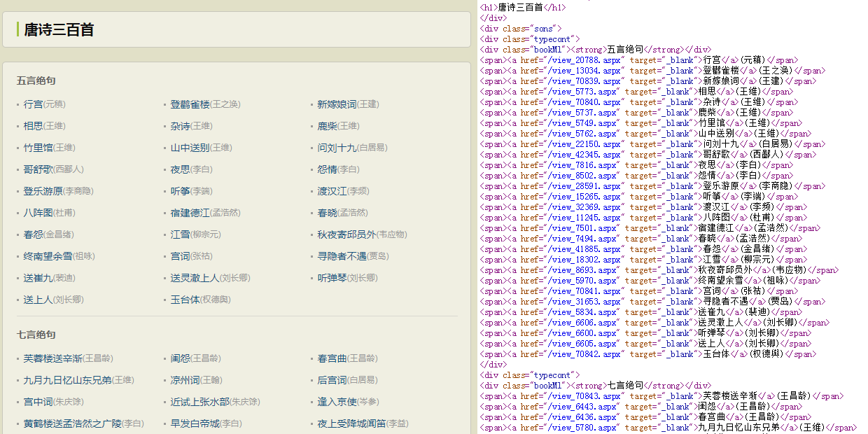Select the 竹里馆 poem link on the page
The image size is (868, 434).
pos(38,148)
